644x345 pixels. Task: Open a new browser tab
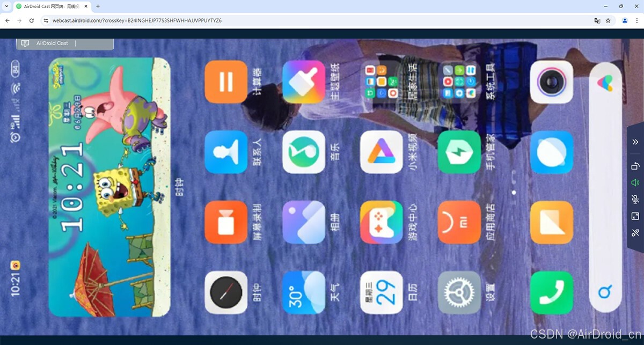point(98,6)
